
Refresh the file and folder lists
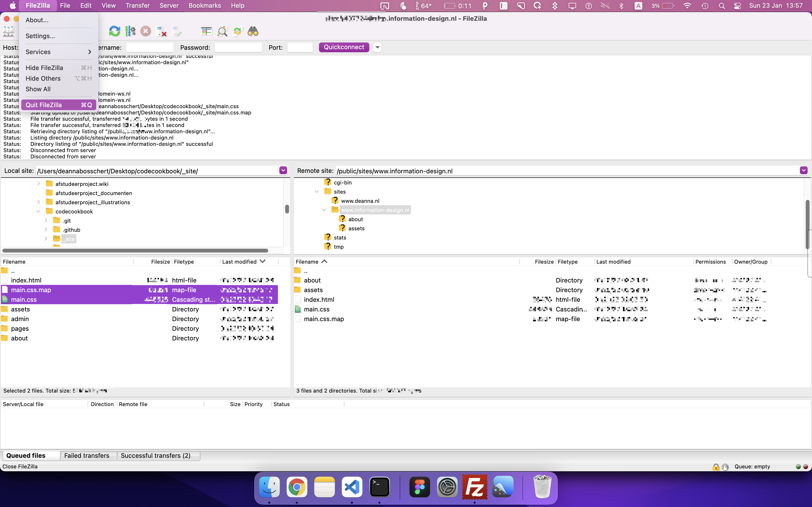click(114, 31)
